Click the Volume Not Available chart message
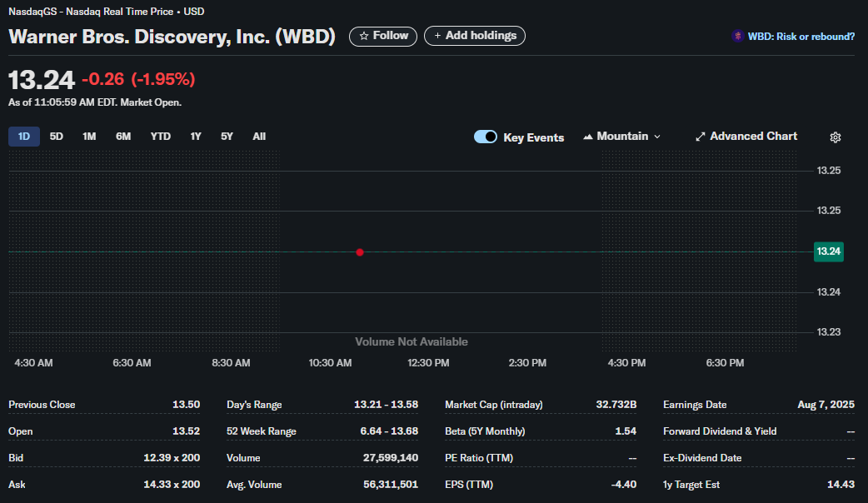The width and height of the screenshot is (868, 503). (412, 342)
